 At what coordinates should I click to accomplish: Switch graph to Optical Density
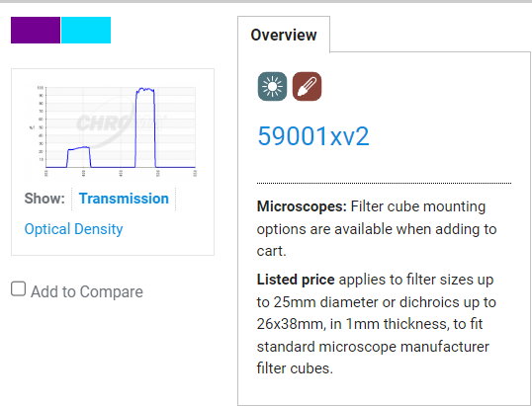click(x=73, y=229)
